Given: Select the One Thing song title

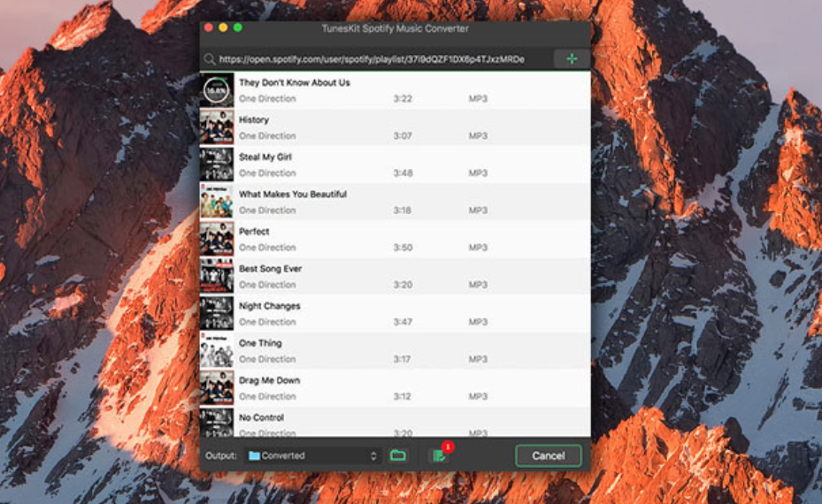Looking at the screenshot, I should (x=260, y=343).
